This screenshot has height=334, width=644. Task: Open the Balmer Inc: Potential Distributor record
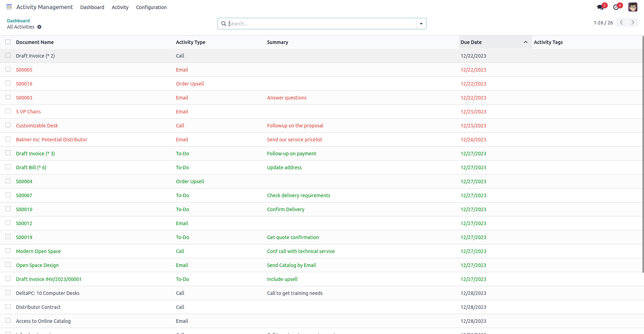coord(52,140)
